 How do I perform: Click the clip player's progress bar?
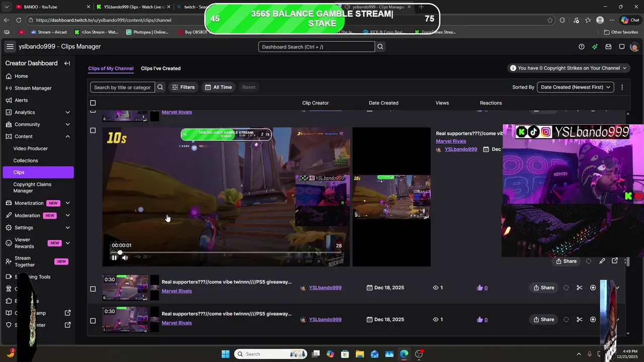tap(225, 252)
